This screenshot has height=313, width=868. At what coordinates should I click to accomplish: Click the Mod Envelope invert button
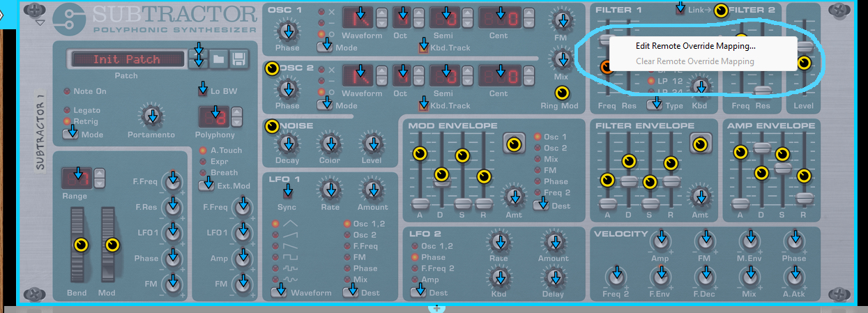(514, 144)
